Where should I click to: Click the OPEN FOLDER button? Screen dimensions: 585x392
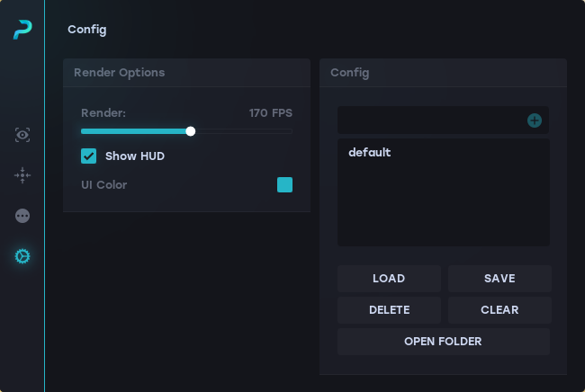(x=443, y=342)
